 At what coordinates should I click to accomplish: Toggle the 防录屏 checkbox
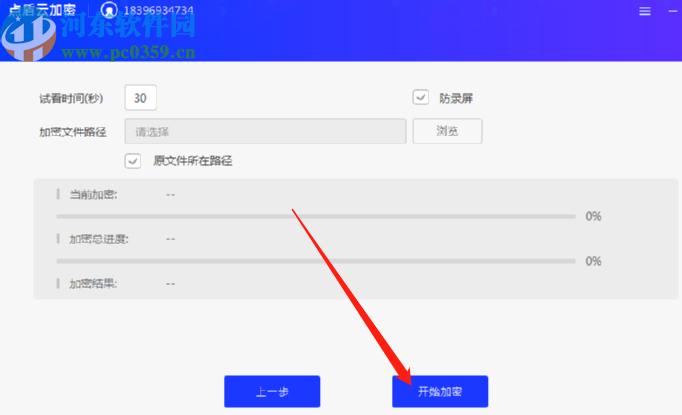(x=421, y=97)
